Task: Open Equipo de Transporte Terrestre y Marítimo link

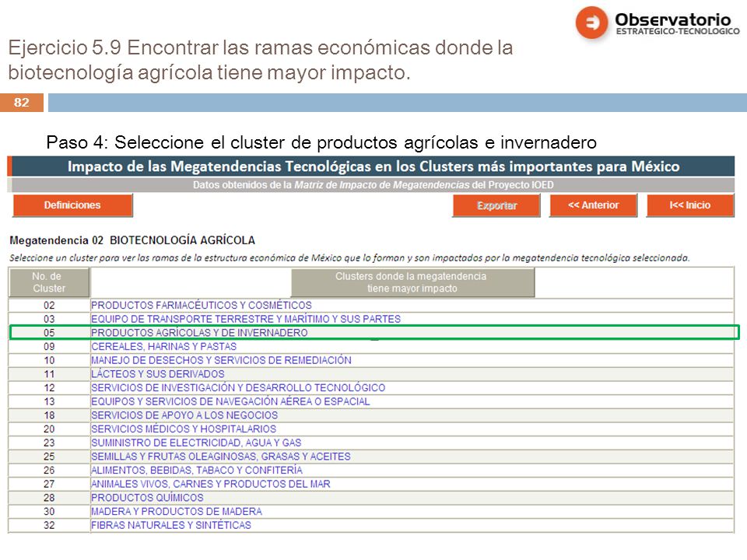Action: 246,319
